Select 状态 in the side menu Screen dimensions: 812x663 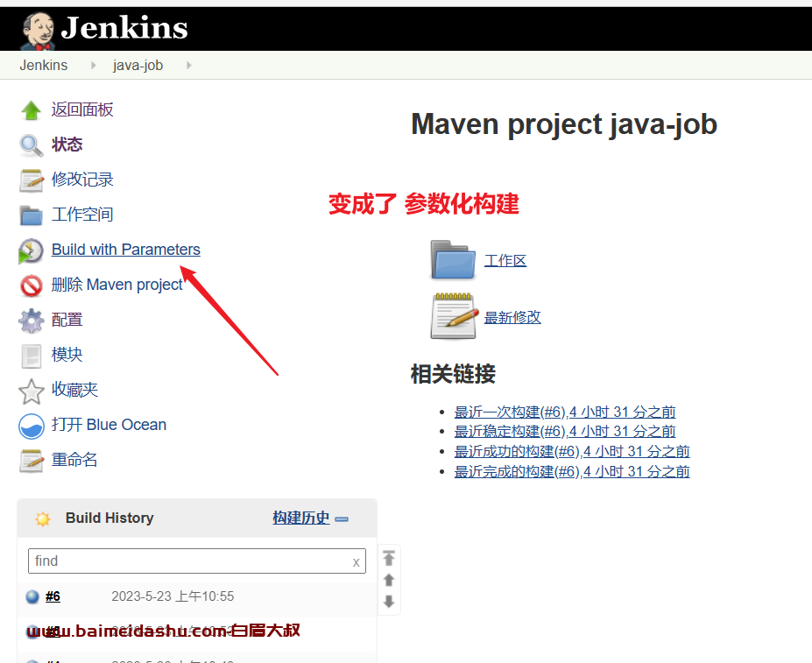67,145
